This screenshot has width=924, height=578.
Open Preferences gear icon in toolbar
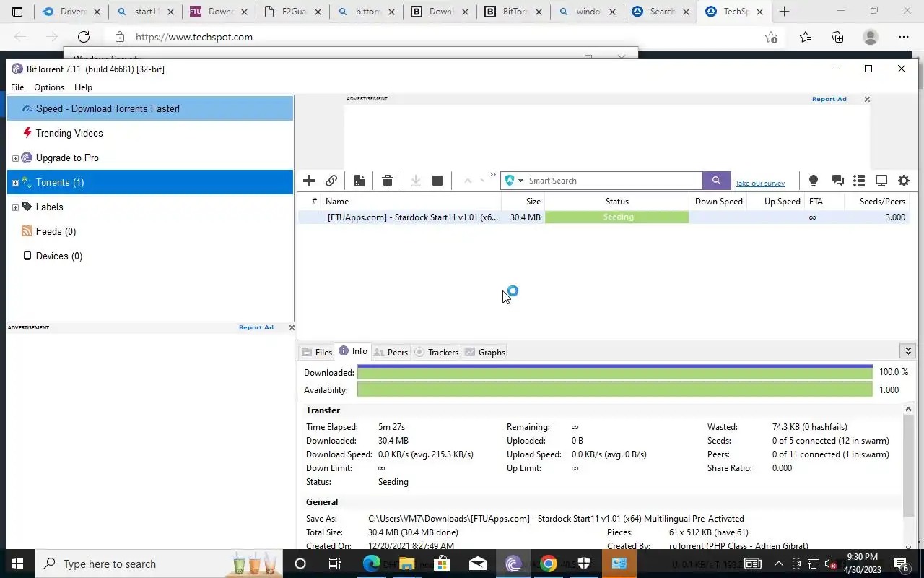click(x=904, y=181)
